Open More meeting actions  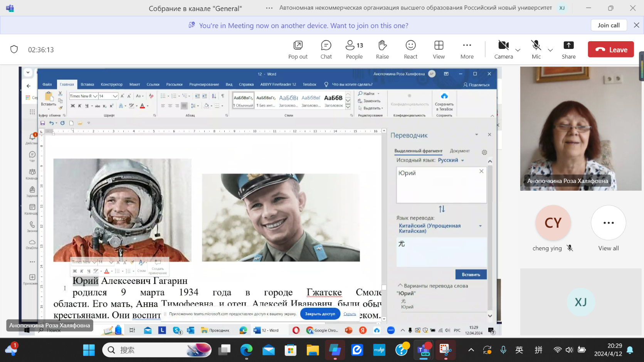(x=467, y=50)
